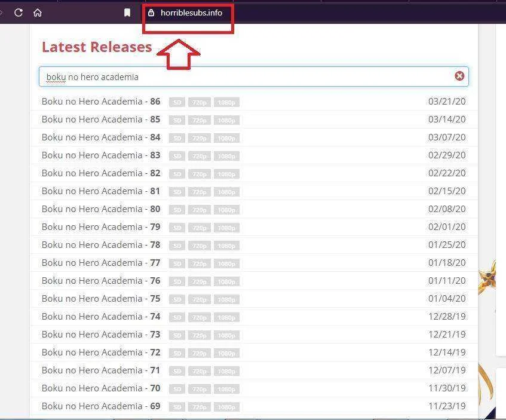Choose 1080p for episode 73

tap(226, 335)
